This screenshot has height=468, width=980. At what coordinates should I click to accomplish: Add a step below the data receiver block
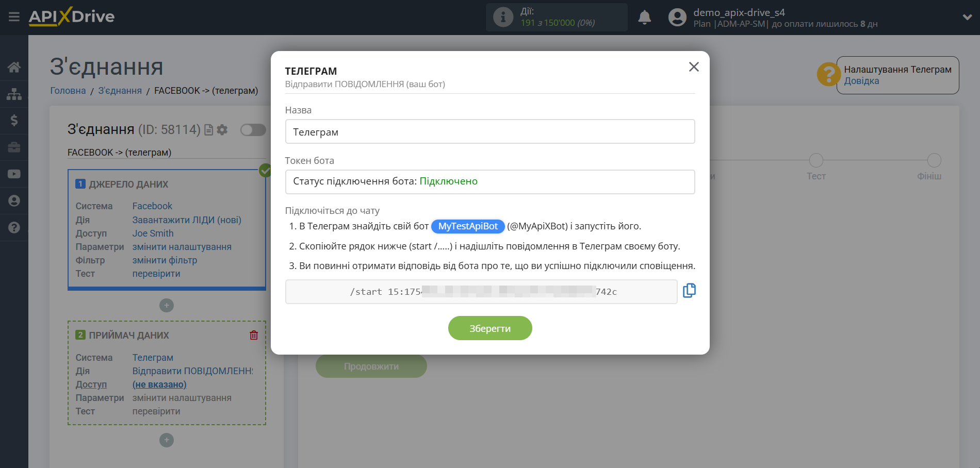[167, 440]
